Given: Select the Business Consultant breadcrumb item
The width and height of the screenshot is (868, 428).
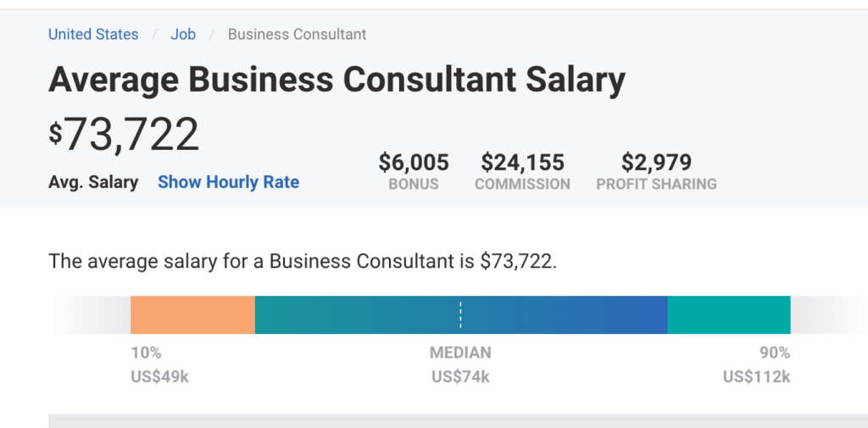Looking at the screenshot, I should point(297,35).
